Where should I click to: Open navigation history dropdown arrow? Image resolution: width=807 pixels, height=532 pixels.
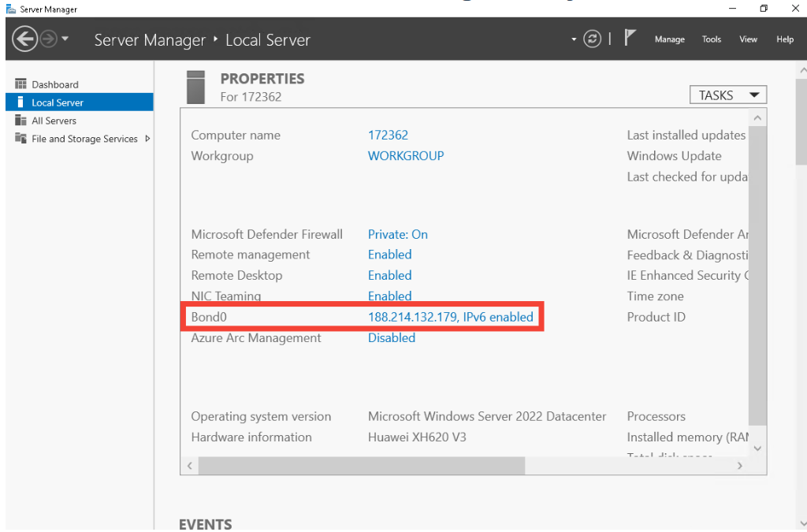point(65,39)
